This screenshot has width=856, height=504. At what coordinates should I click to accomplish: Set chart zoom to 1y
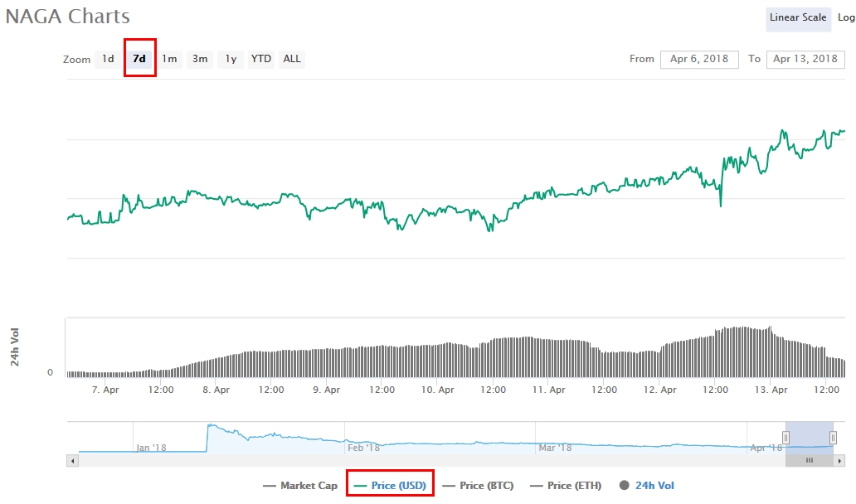click(x=231, y=59)
